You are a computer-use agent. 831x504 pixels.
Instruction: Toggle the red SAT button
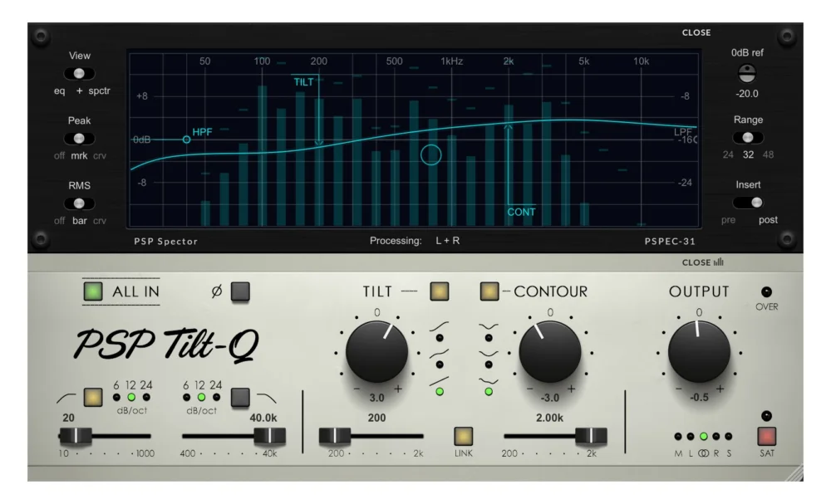click(x=767, y=436)
